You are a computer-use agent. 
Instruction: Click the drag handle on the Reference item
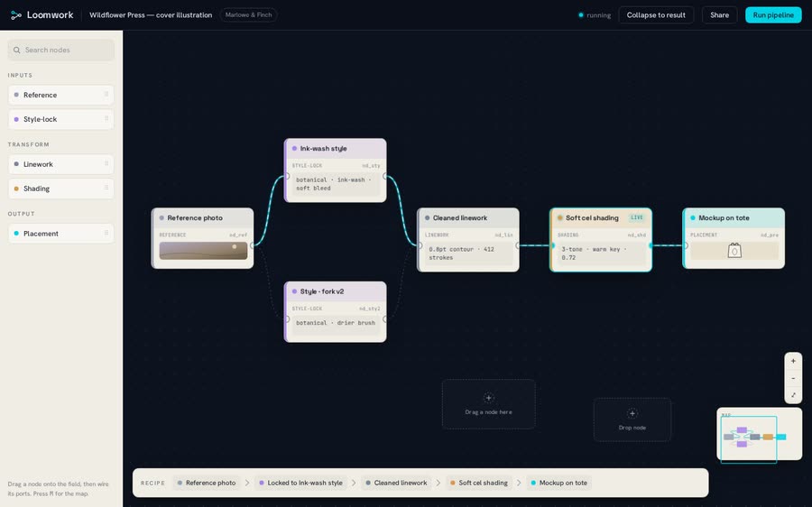click(x=106, y=94)
